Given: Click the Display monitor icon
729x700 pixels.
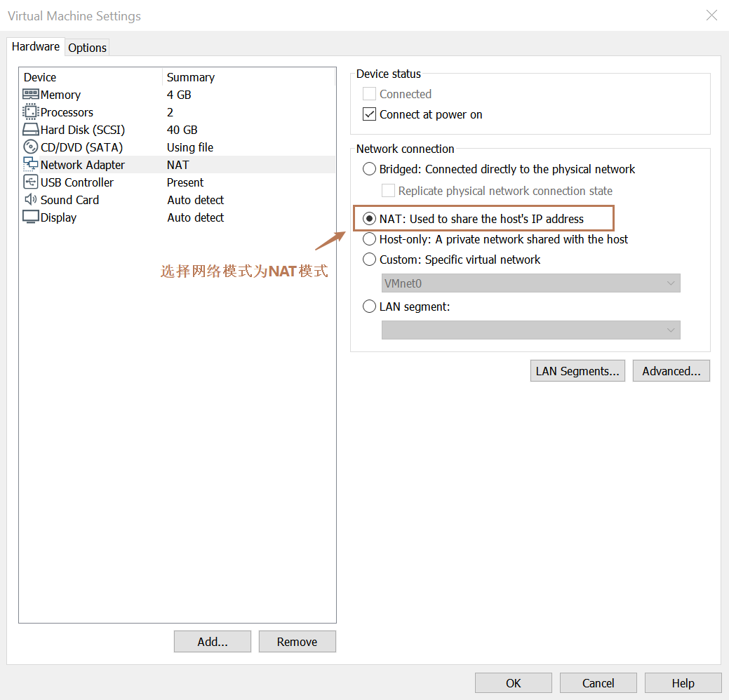Looking at the screenshot, I should (31, 217).
